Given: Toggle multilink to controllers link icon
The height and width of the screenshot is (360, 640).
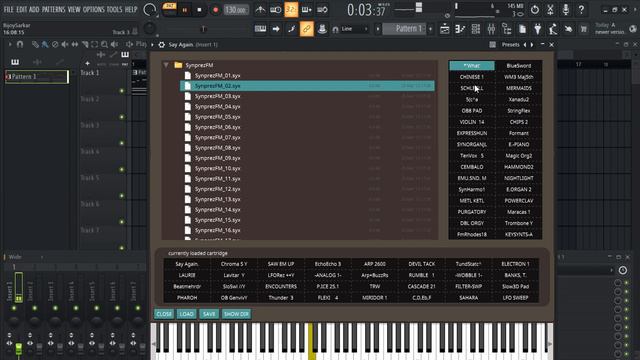Looking at the screenshot, I should (x=307, y=29).
